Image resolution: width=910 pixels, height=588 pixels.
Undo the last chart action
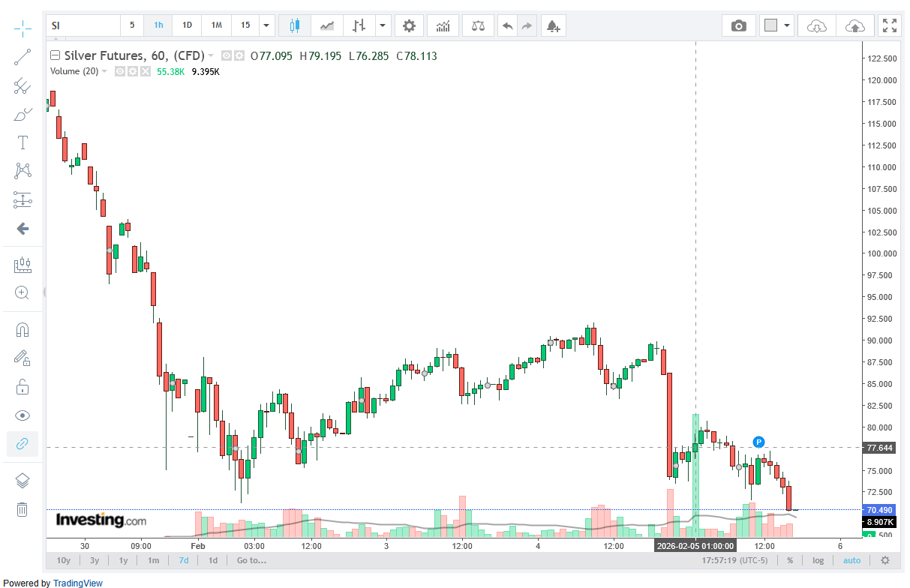[508, 25]
